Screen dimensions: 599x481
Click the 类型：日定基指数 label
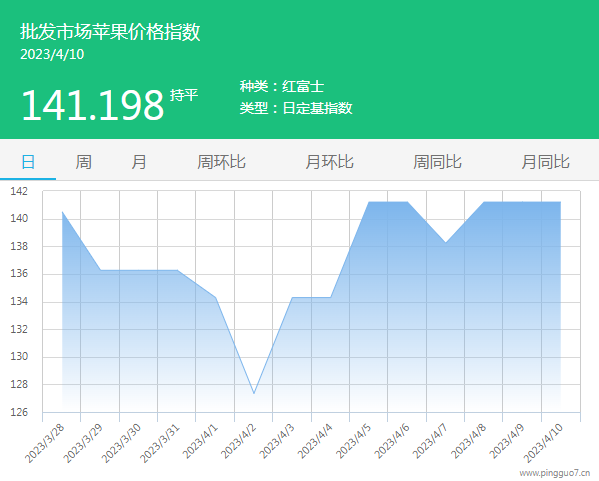point(296,108)
